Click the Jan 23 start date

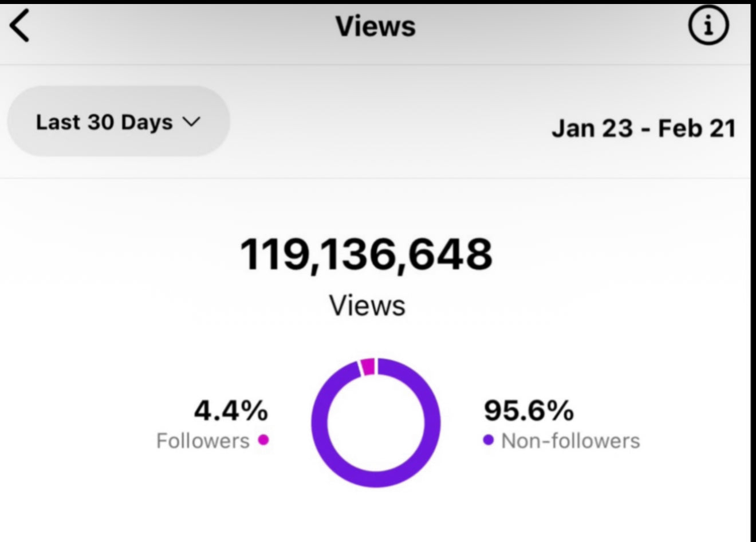pos(592,128)
